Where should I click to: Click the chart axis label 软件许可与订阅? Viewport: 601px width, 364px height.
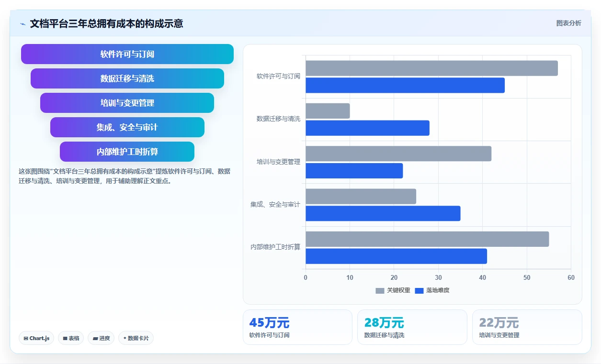pyautogui.click(x=278, y=76)
